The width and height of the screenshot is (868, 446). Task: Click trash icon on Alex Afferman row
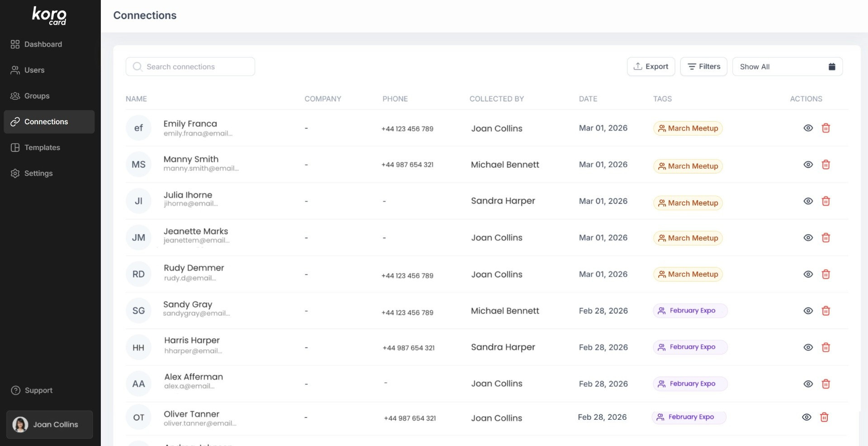coord(826,384)
